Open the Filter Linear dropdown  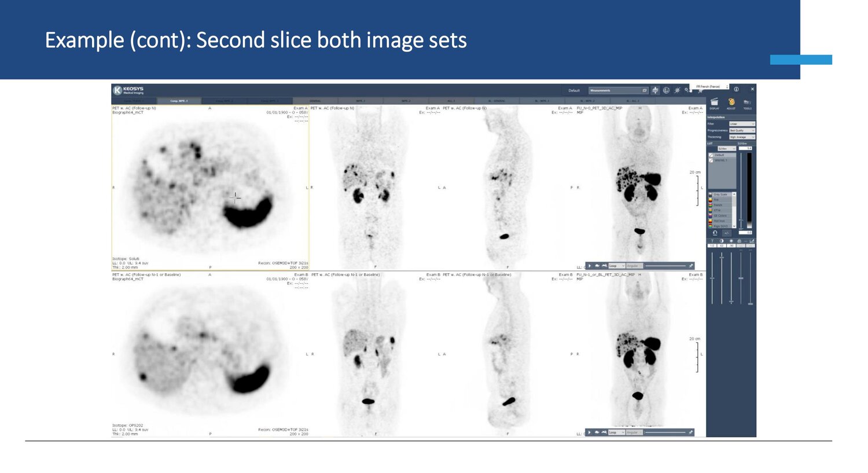point(742,124)
